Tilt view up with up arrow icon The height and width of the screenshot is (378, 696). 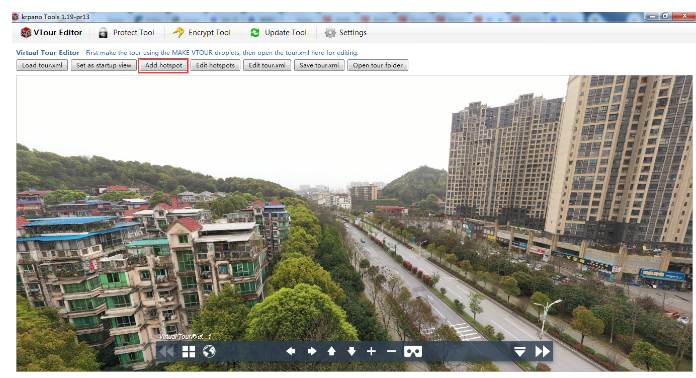tap(332, 351)
